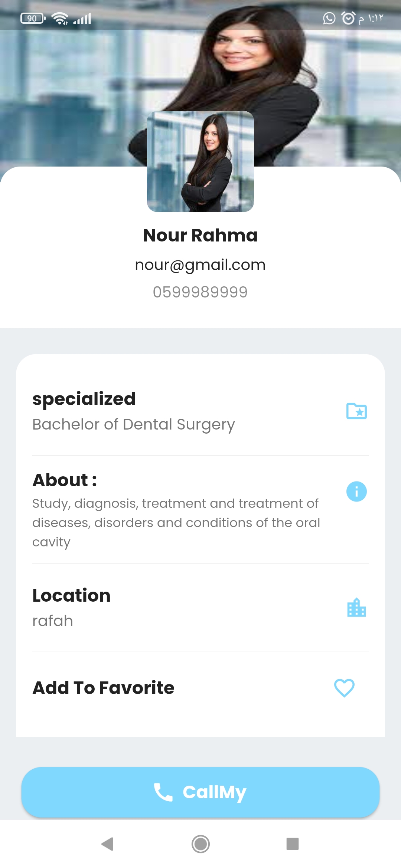Screen dimensions: 401x868
Task: Tap the email nour@gmail.com
Action: (x=200, y=265)
